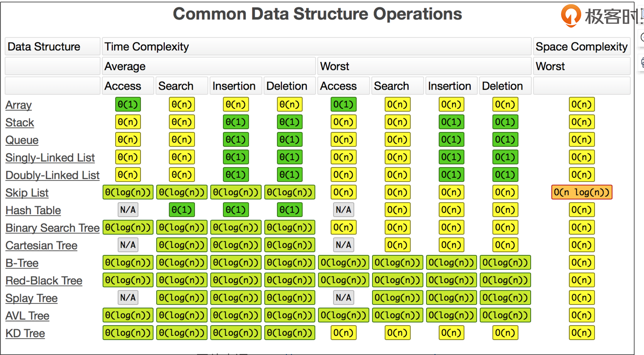Open the Binary Search Tree link
Viewport: 644px width, 355px height.
point(53,228)
